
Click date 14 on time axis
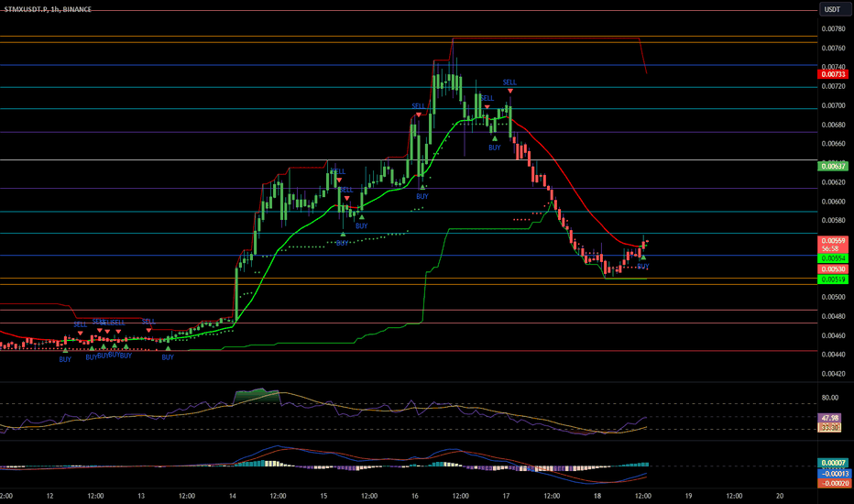coord(233,496)
